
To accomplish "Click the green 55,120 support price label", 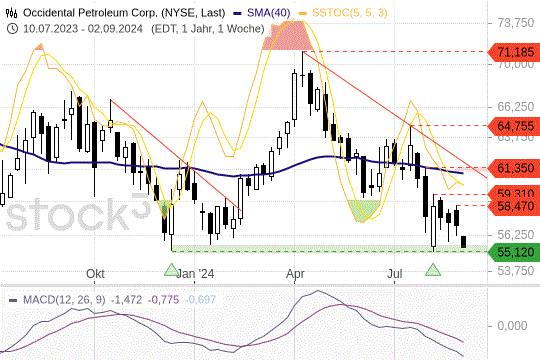I will [x=514, y=252].
